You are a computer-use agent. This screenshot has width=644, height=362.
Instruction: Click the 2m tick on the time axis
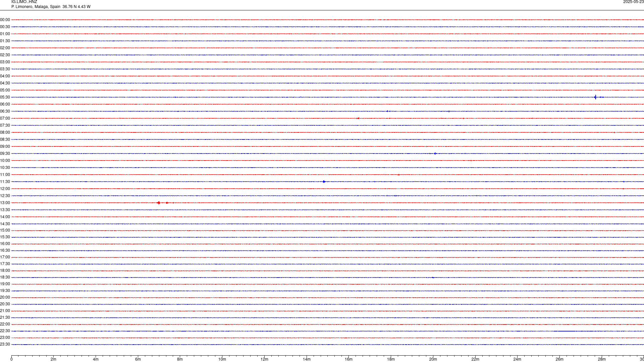click(53, 359)
